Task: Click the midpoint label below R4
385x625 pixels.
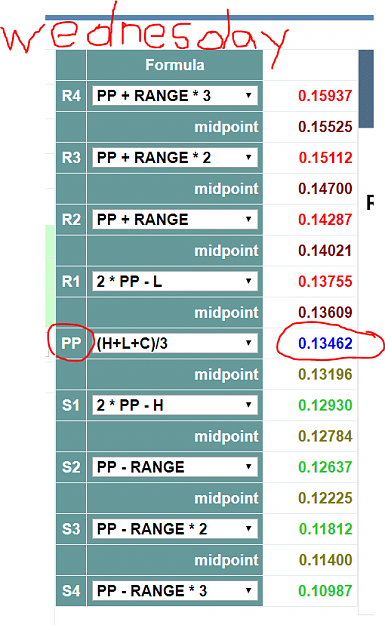Action: pyautogui.click(x=226, y=127)
